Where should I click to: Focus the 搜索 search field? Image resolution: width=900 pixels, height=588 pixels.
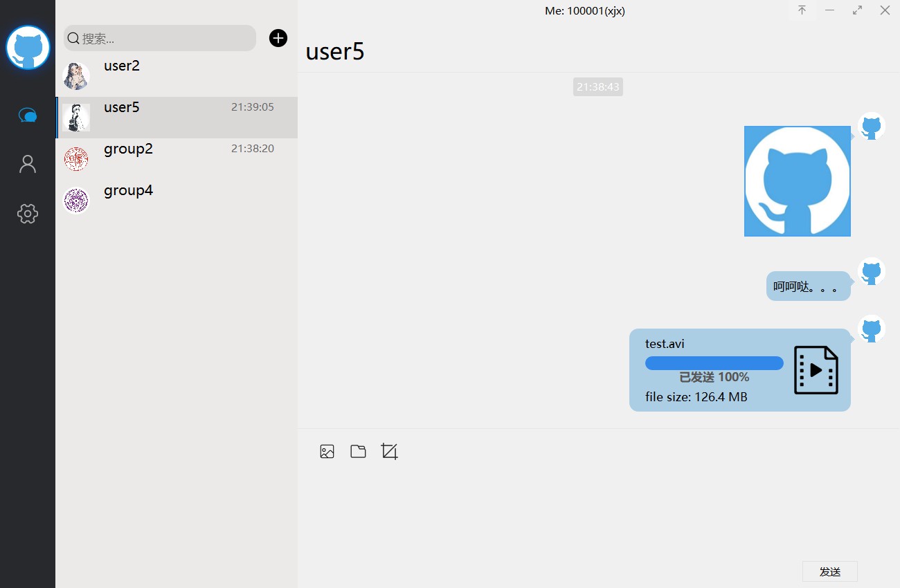click(x=160, y=38)
